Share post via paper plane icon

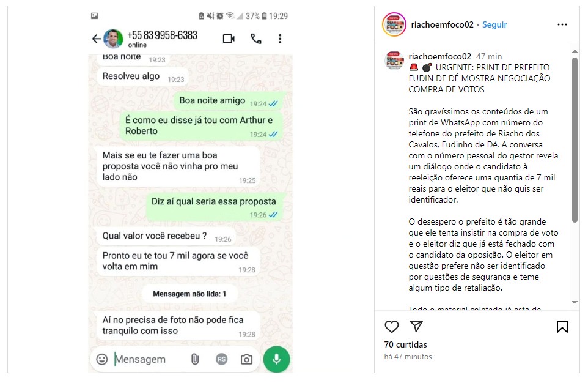(416, 326)
